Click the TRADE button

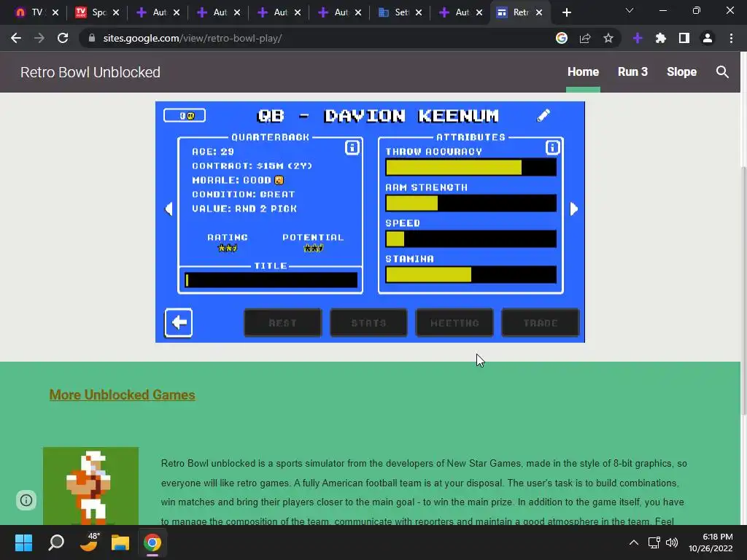tap(541, 323)
